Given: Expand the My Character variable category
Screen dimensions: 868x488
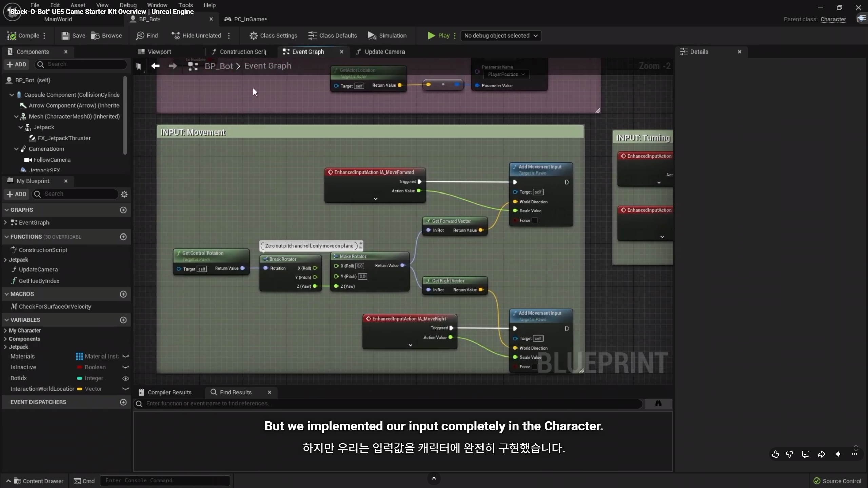Looking at the screenshot, I should (5, 331).
